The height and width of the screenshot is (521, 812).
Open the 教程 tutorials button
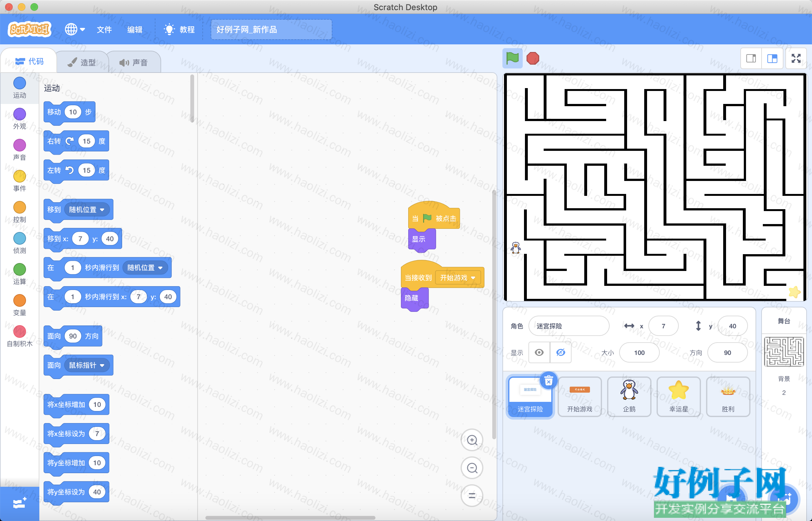click(179, 30)
